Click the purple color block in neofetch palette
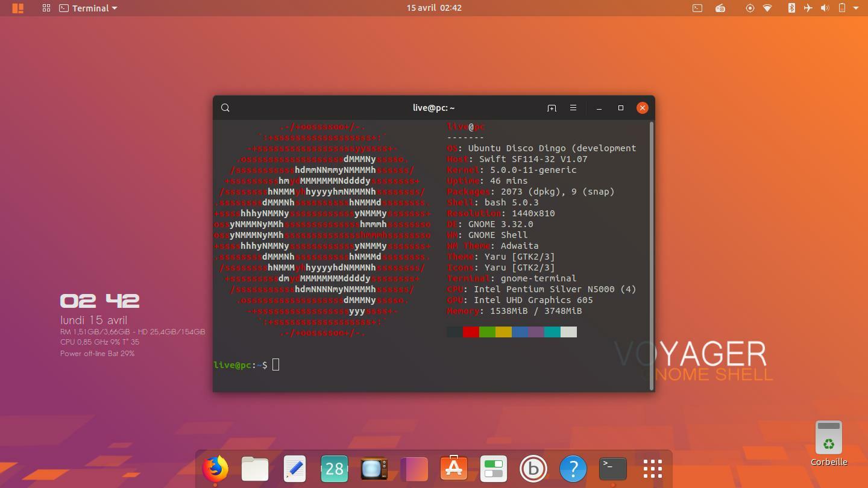868x488 pixels. (536, 332)
